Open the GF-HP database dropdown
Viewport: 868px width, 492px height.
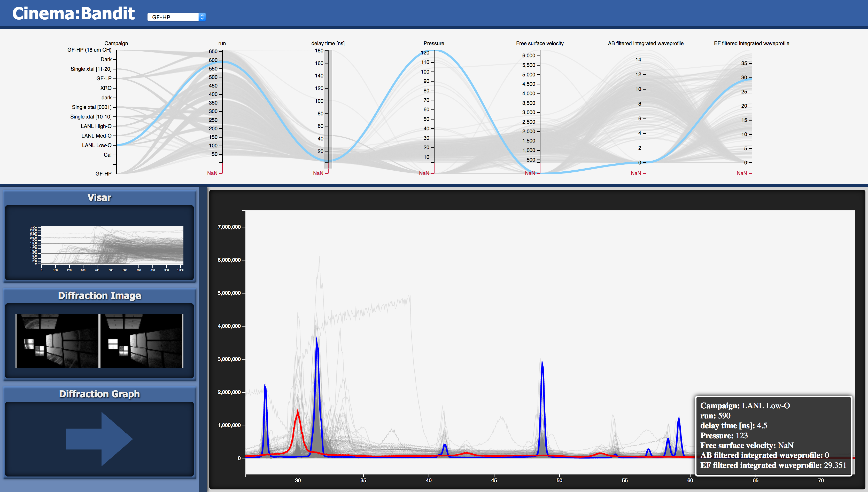[176, 17]
